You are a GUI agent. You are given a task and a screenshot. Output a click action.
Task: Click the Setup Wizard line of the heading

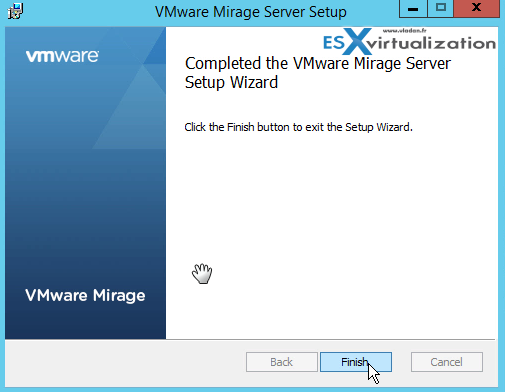[231, 82]
